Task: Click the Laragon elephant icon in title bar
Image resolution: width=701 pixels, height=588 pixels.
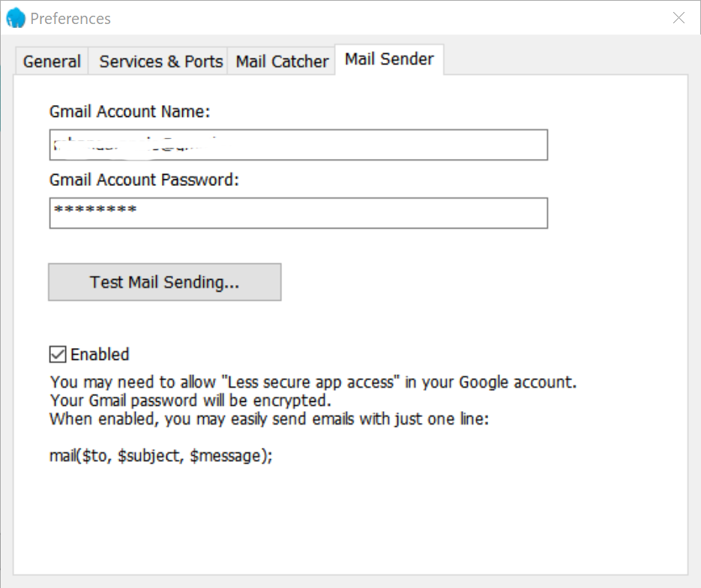Action: pos(16,18)
